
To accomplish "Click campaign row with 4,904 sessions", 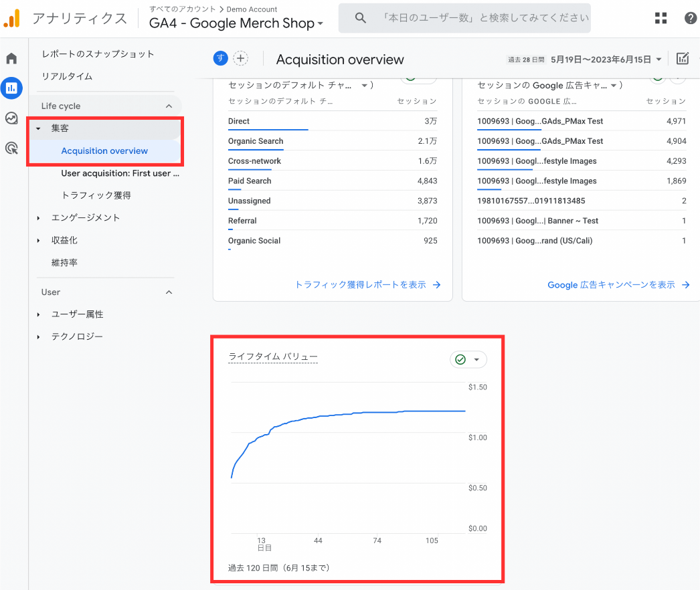I will (582, 141).
